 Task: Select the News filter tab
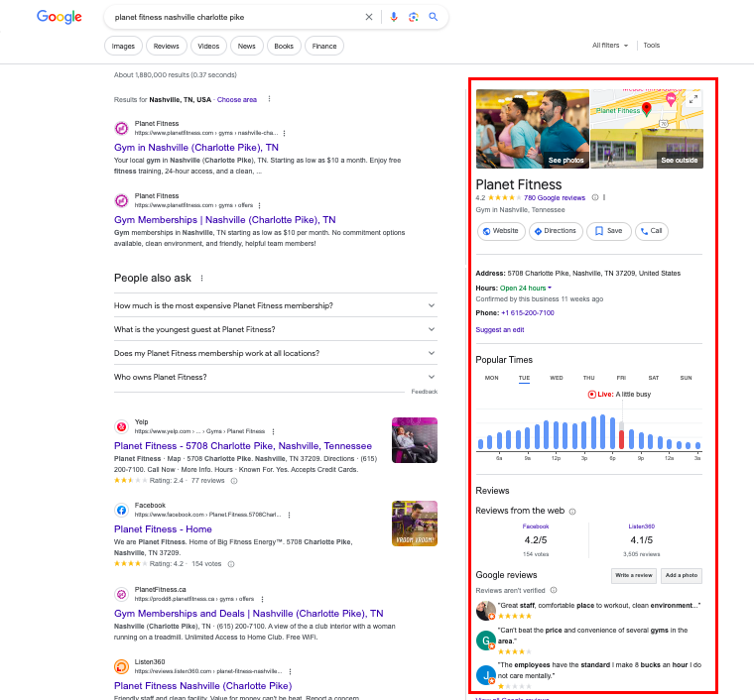tap(246, 47)
